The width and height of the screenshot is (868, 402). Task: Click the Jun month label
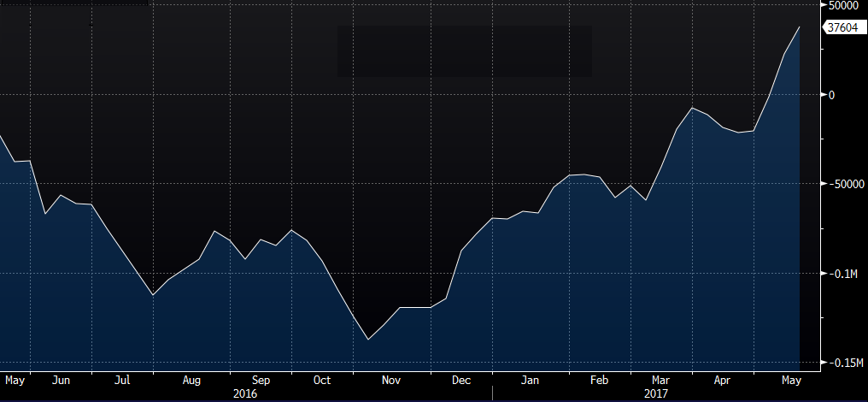click(61, 381)
